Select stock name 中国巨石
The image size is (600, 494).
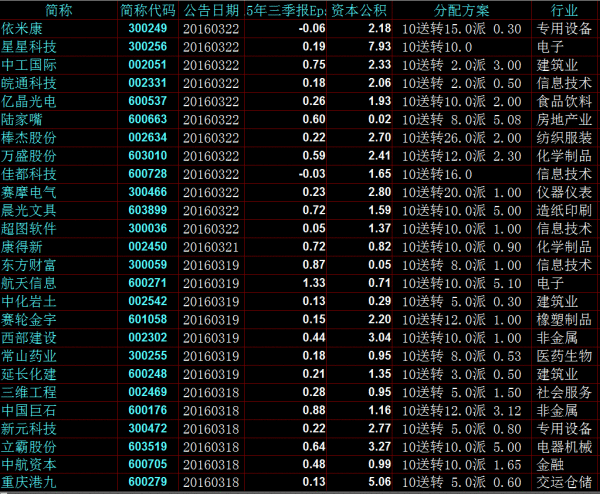click(x=29, y=410)
